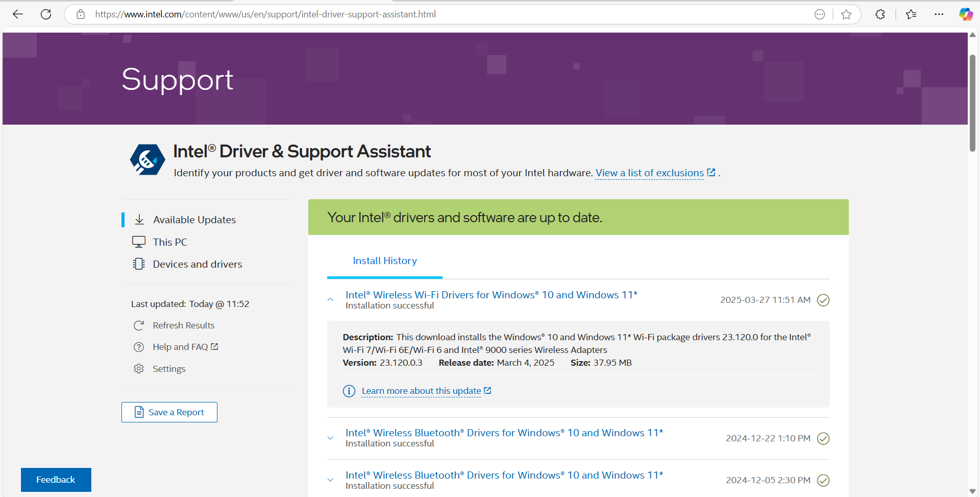
Task: Click the Size: 37.95 MB text
Action: (601, 363)
